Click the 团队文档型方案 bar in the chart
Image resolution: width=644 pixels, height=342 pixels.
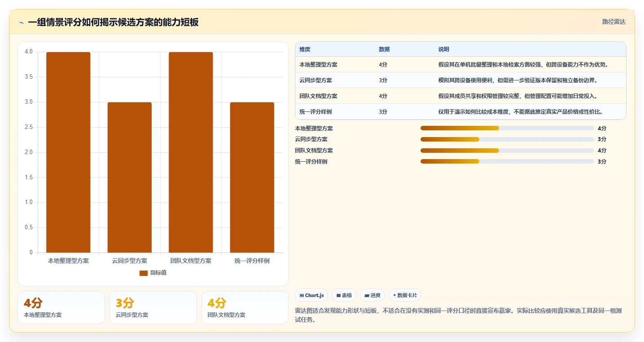[191, 152]
